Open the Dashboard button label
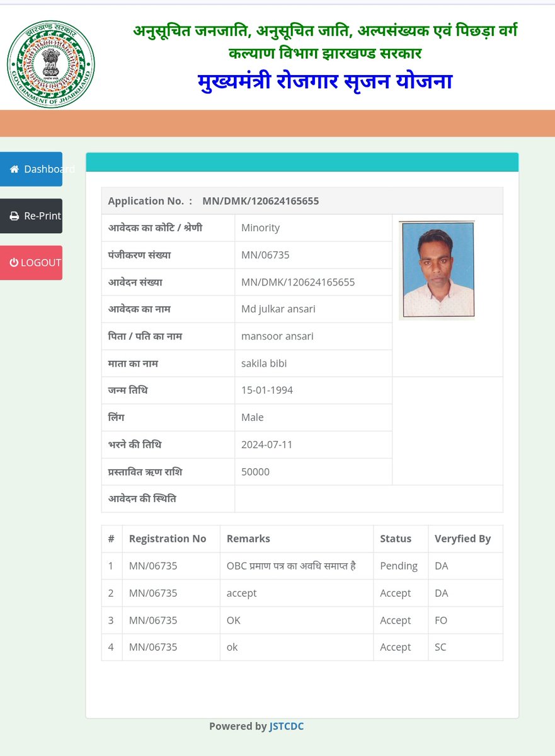This screenshot has width=555, height=756. [49, 169]
